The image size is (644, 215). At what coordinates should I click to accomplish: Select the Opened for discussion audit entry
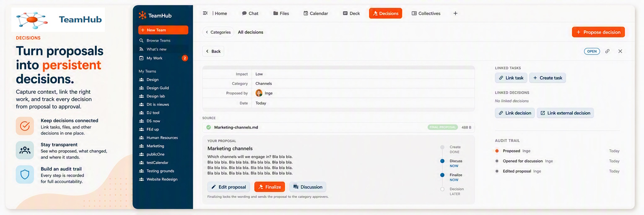[557, 161]
